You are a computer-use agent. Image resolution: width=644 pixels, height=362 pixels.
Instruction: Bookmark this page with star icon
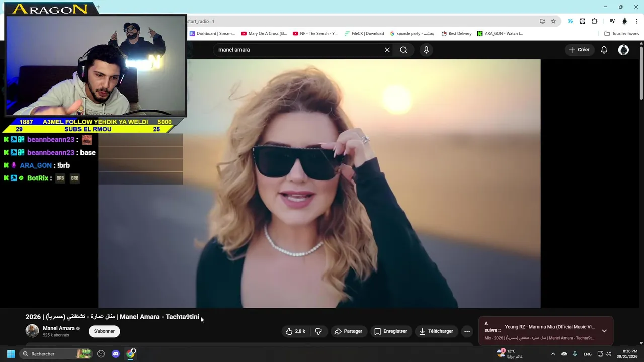(x=553, y=21)
